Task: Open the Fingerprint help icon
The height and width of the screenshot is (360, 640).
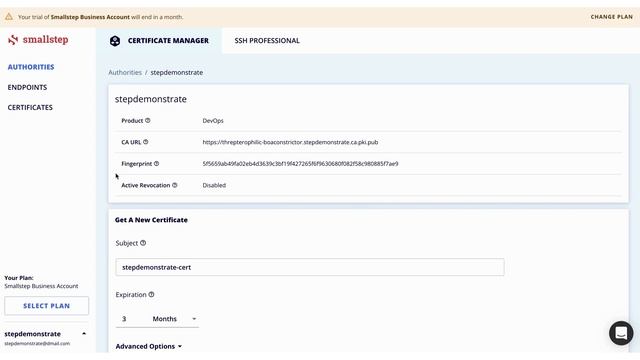Action: pyautogui.click(x=156, y=164)
